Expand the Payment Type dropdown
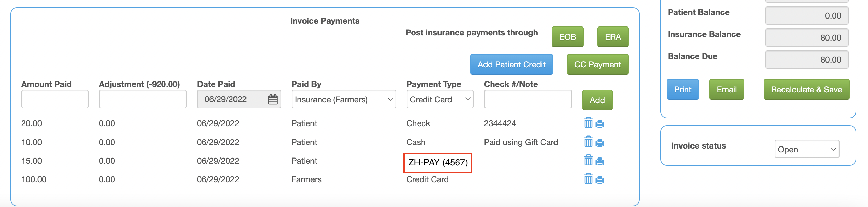This screenshot has width=868, height=207. point(440,99)
